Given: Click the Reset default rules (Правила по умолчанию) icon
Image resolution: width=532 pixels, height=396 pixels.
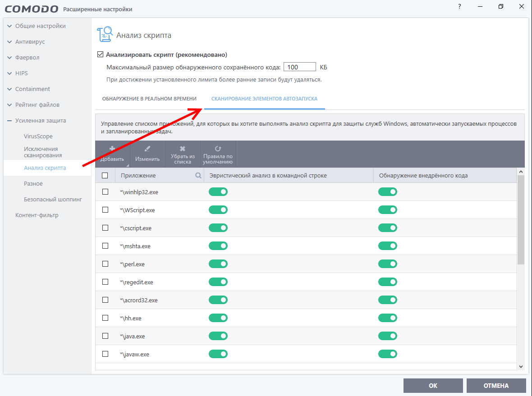Looking at the screenshot, I should pyautogui.click(x=218, y=148).
